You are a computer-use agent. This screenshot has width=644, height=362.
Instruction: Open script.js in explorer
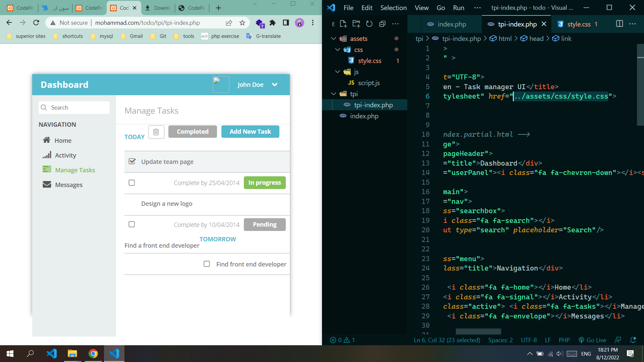coord(369,83)
